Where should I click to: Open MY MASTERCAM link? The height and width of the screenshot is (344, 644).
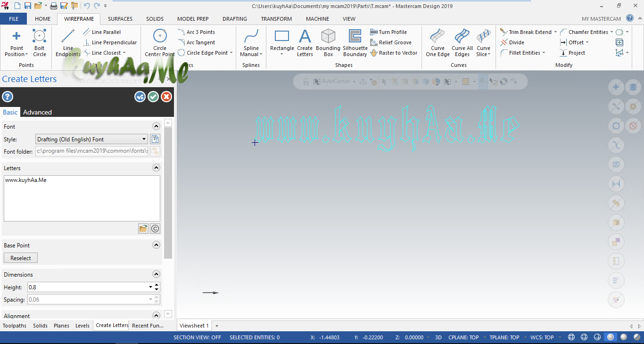coord(601,19)
